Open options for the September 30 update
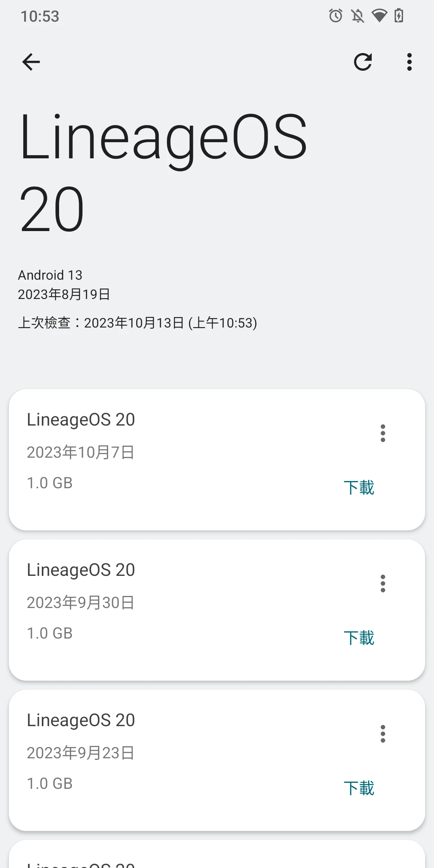The height and width of the screenshot is (868, 434). click(x=383, y=583)
